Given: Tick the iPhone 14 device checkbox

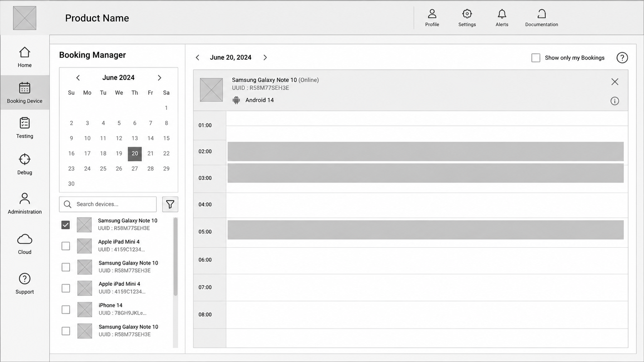Looking at the screenshot, I should point(66,309).
